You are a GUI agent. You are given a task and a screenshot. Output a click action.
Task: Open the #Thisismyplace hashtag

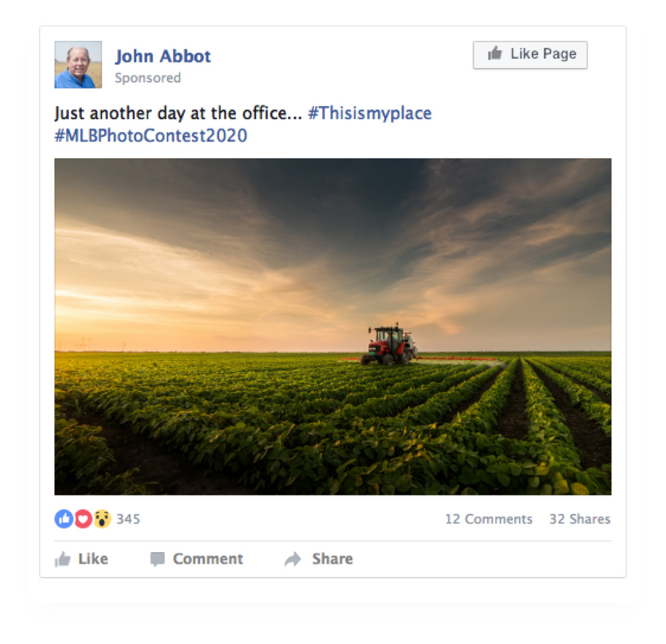click(370, 113)
